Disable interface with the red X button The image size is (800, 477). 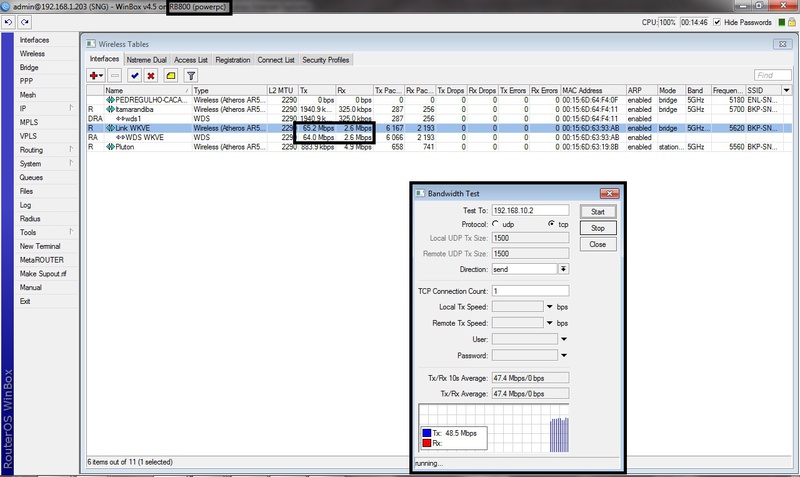pos(151,75)
